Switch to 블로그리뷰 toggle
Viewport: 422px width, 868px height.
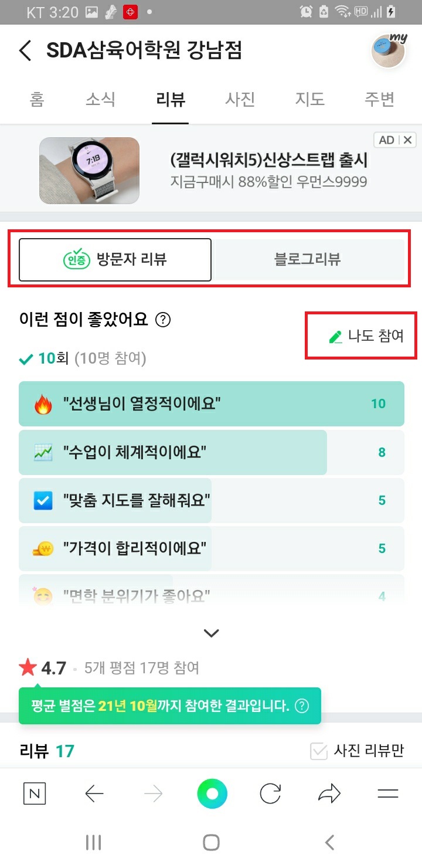click(x=308, y=259)
